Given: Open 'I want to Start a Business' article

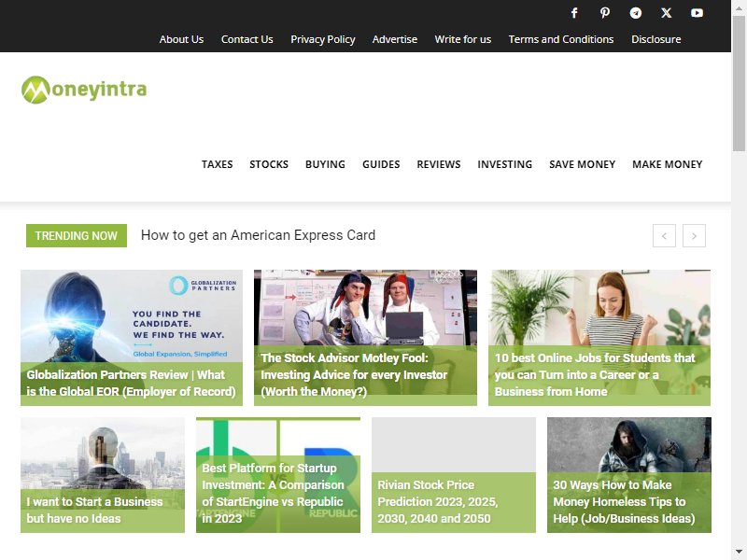Looking at the screenshot, I should coord(94,510).
